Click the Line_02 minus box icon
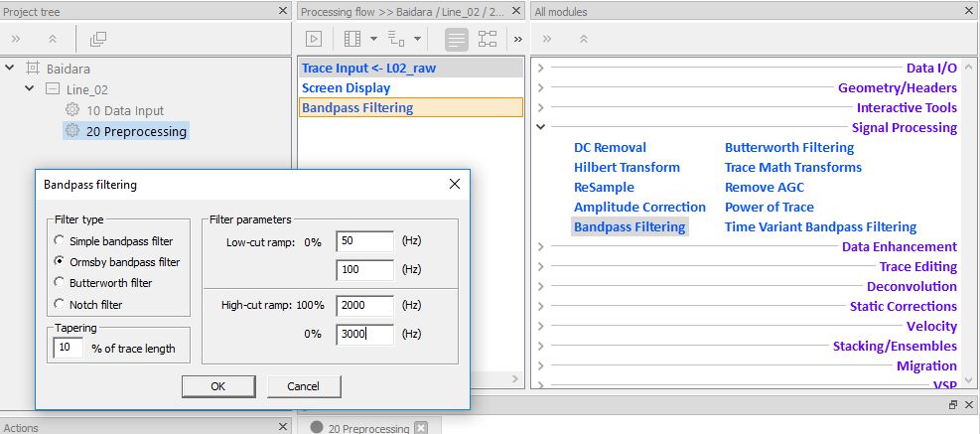 tap(54, 88)
